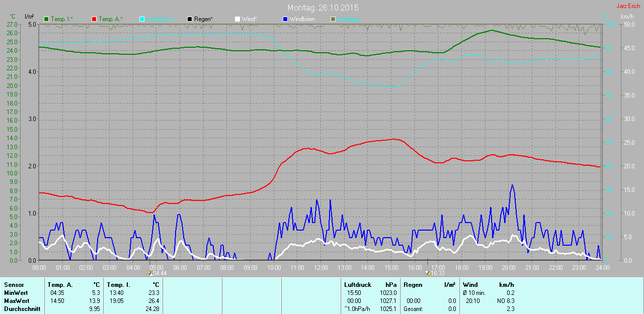Select the 'Temp. A.*' legend label
644x314 pixels.
(x=110, y=19)
